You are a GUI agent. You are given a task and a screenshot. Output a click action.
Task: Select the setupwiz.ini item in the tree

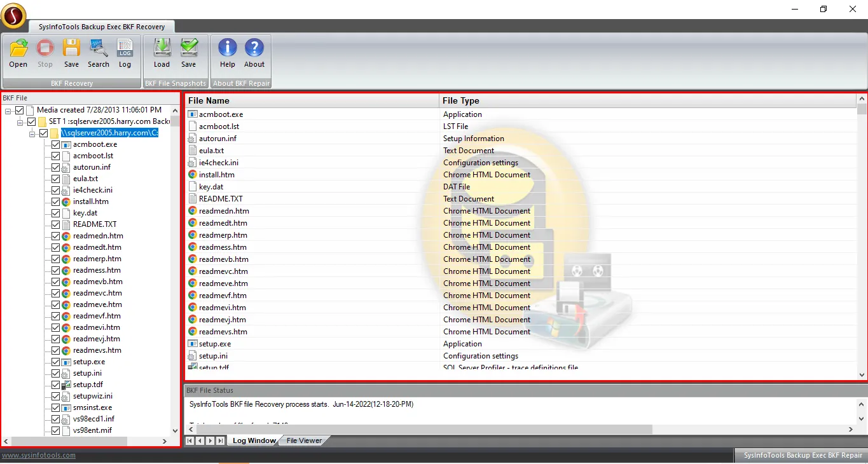click(x=93, y=396)
